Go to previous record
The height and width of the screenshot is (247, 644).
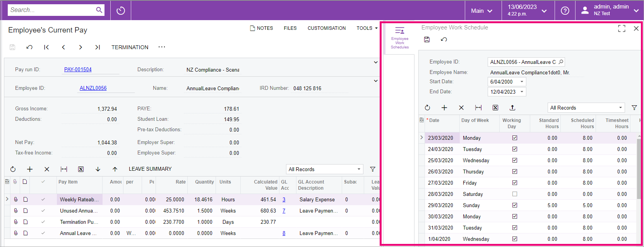(x=63, y=47)
